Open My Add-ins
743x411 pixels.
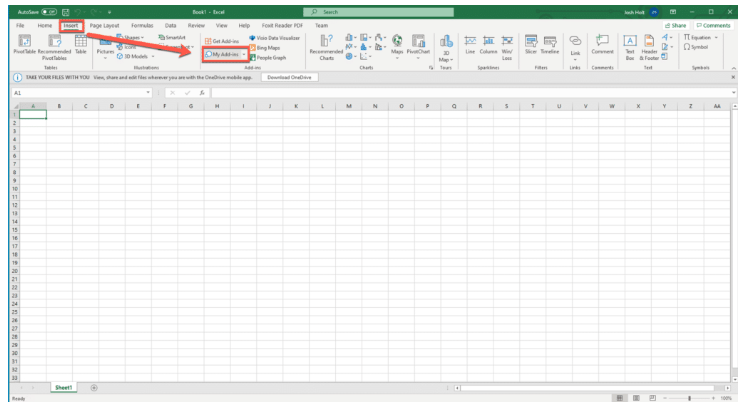(222, 55)
